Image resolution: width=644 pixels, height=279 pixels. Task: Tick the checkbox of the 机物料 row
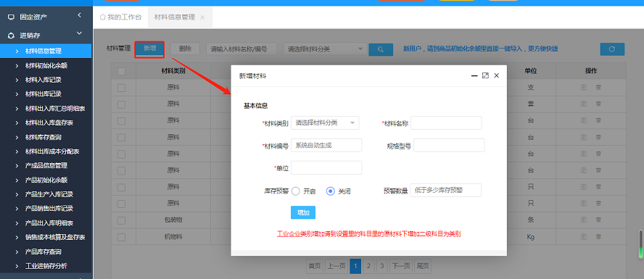coord(122,237)
